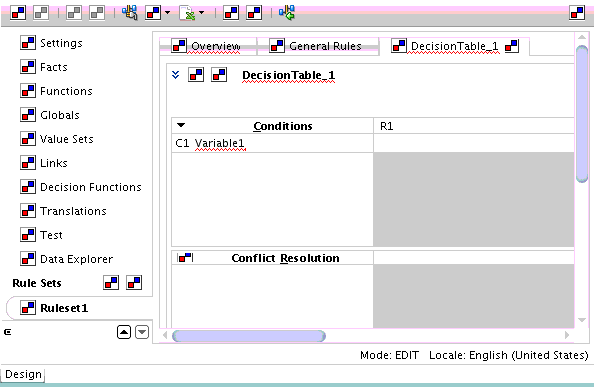Click the Conditions column header
The image size is (594, 387).
(273, 126)
